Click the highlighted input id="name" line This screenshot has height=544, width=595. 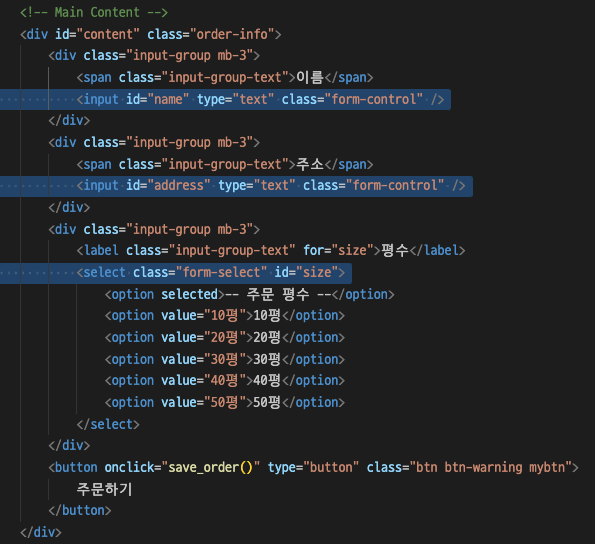click(260, 99)
